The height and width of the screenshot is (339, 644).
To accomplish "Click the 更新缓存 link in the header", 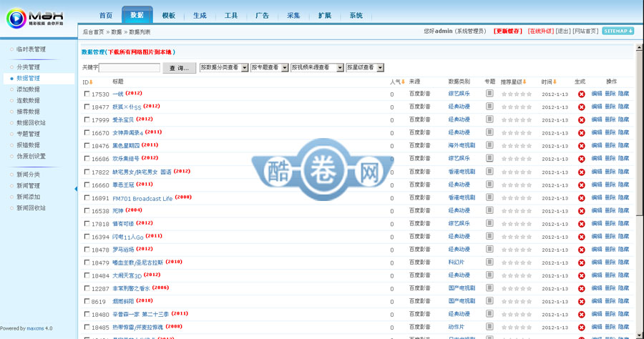I will (509, 31).
